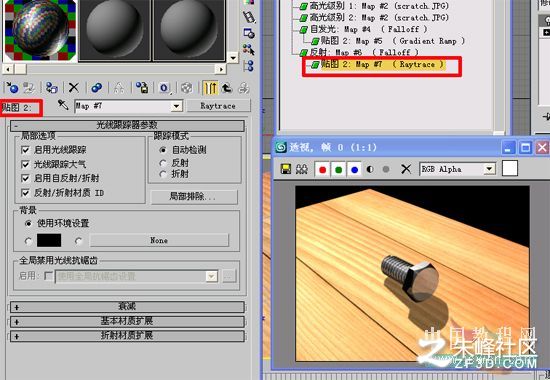This screenshot has height=380, width=550.
Task: Click Put Material to Scene icon
Action: (x=29, y=88)
